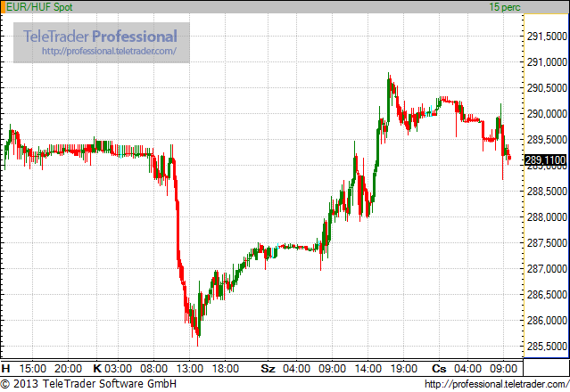The image size is (570, 392).
Task: Click the Sz day marker on time axis
Action: pos(268,369)
